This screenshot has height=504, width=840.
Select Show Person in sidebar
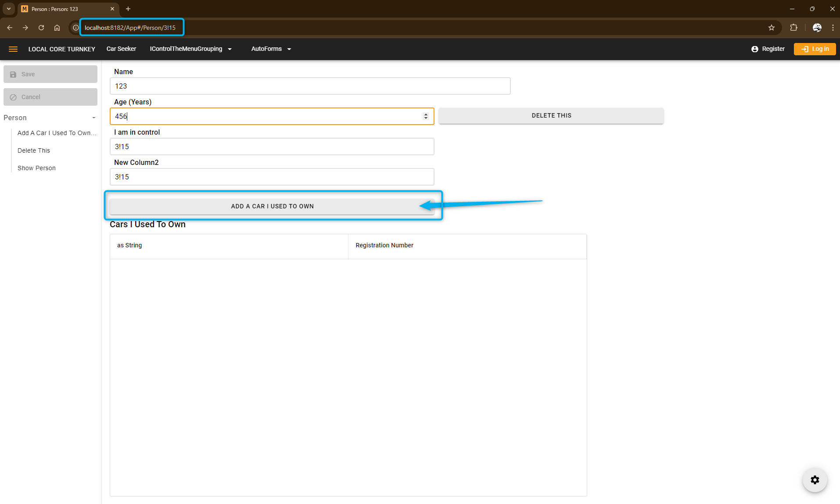(36, 168)
